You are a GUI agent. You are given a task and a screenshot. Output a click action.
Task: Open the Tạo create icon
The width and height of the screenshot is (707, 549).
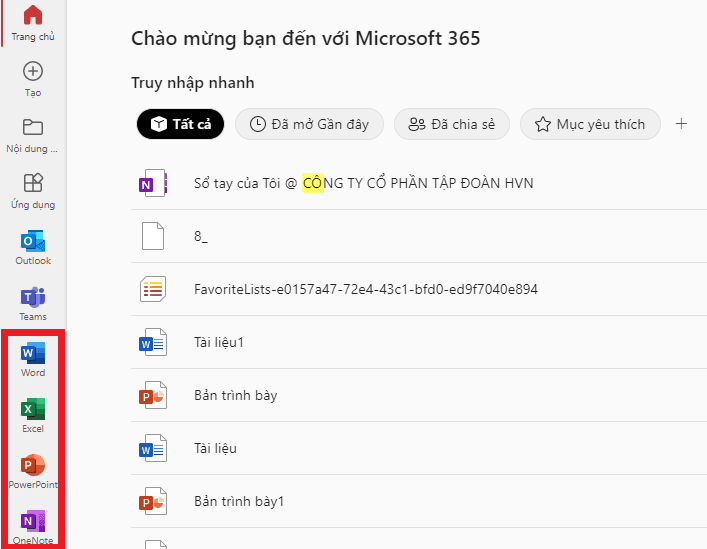coord(33,71)
